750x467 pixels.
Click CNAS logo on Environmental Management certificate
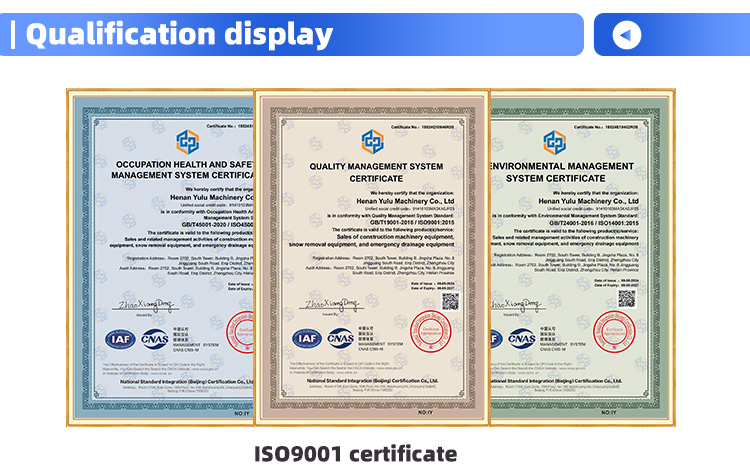pyautogui.click(x=521, y=339)
